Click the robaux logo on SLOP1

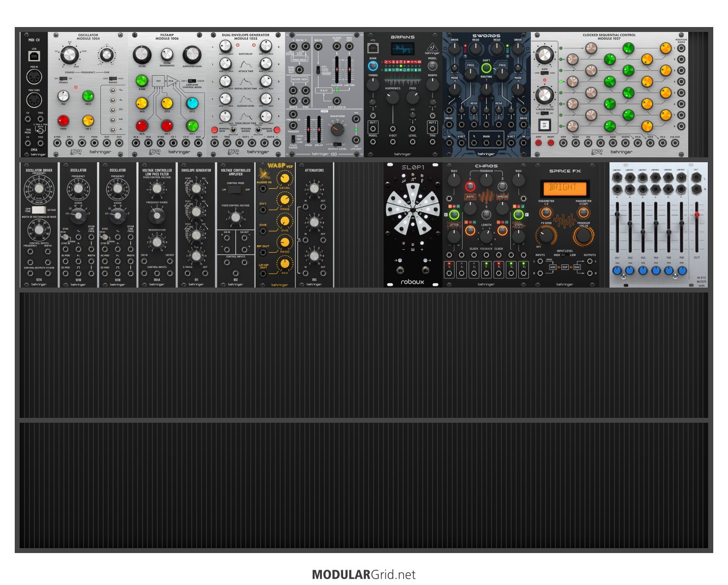[412, 282]
